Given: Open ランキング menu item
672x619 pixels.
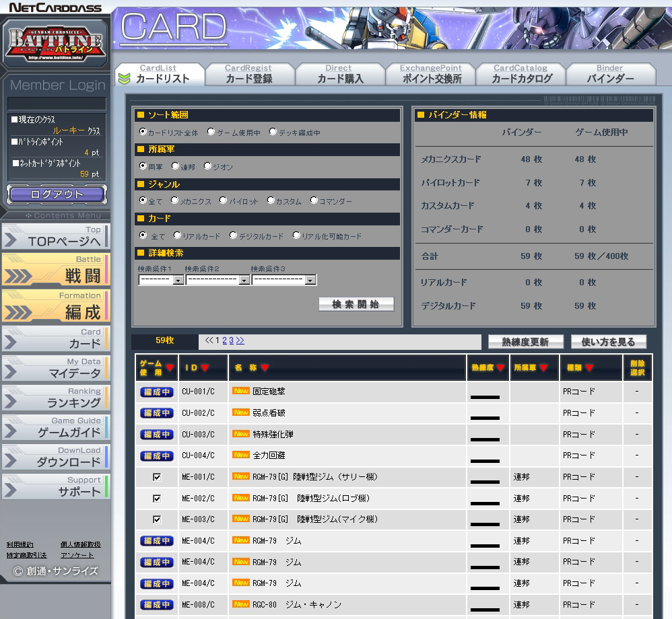Looking at the screenshot, I should tap(56, 398).
